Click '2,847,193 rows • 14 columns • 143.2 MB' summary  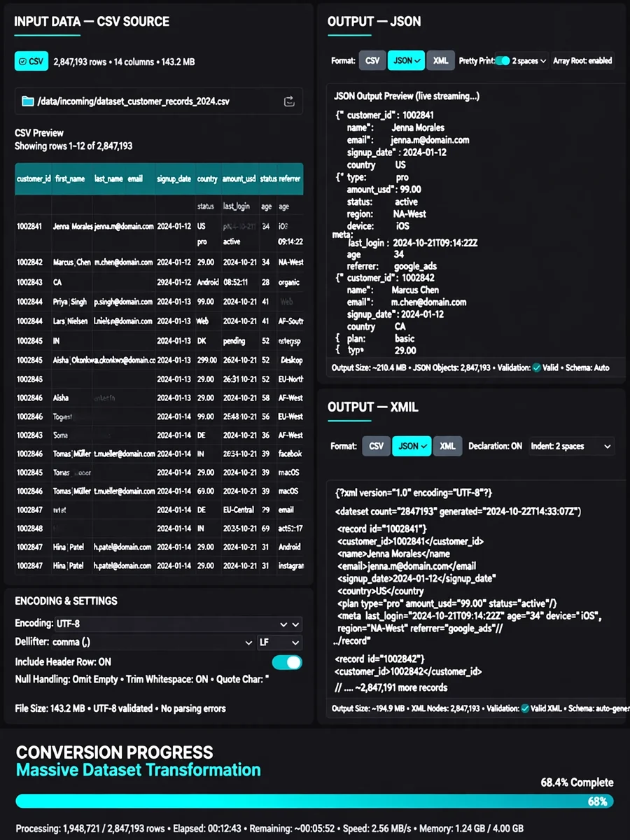[124, 62]
